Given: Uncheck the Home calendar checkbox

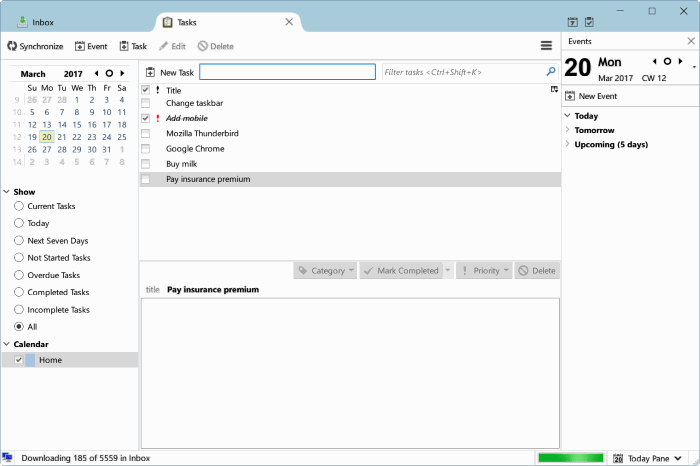Looking at the screenshot, I should pyautogui.click(x=19, y=360).
